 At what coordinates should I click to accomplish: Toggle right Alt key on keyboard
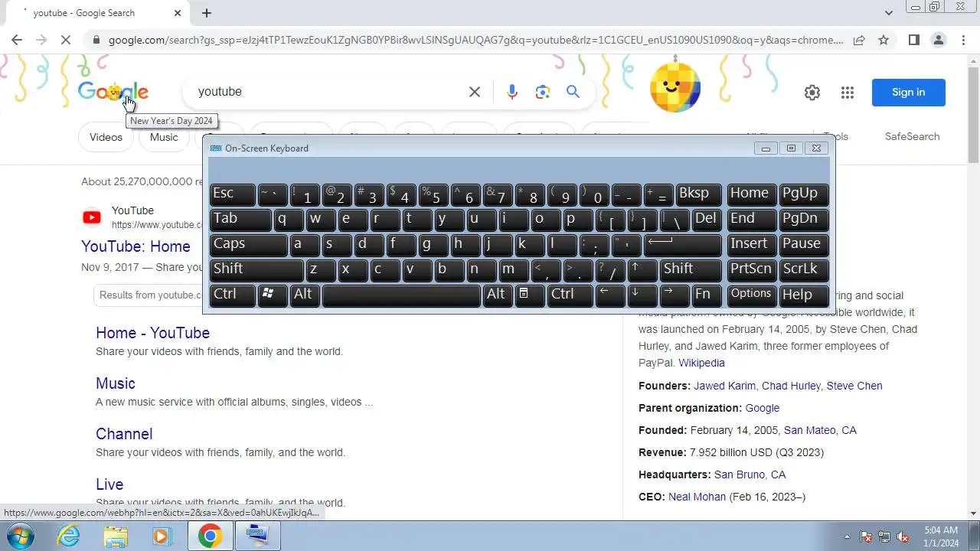[498, 295]
